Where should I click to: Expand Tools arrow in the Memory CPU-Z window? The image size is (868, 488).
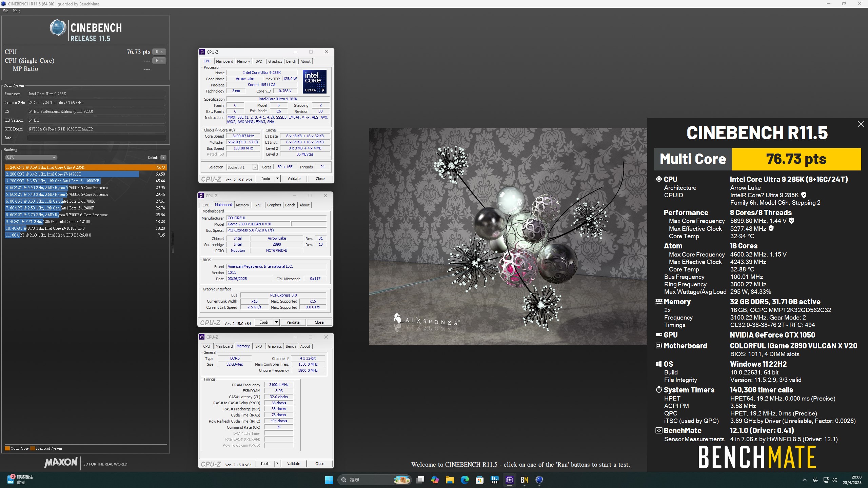[x=277, y=464]
